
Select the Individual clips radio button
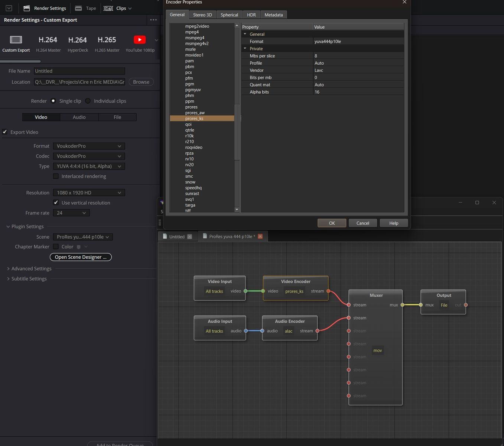[88, 101]
